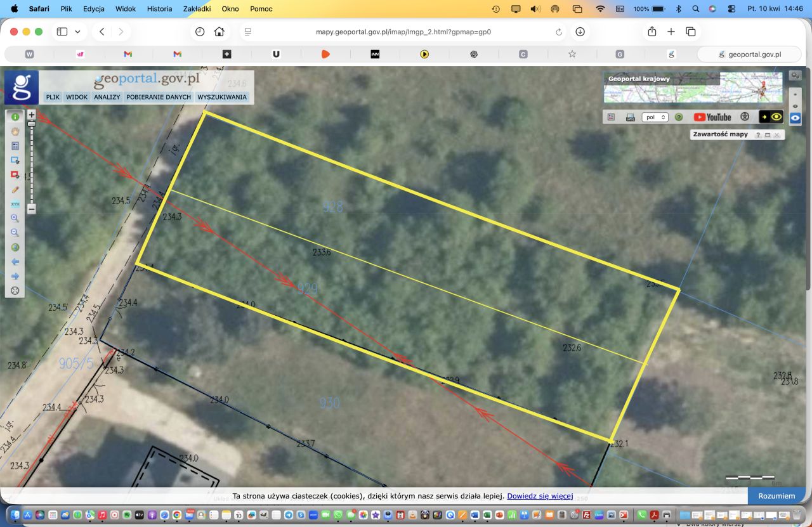Open the Zakładki menu in menu bar
Image resolution: width=812 pixels, height=527 pixels.
[x=197, y=9]
